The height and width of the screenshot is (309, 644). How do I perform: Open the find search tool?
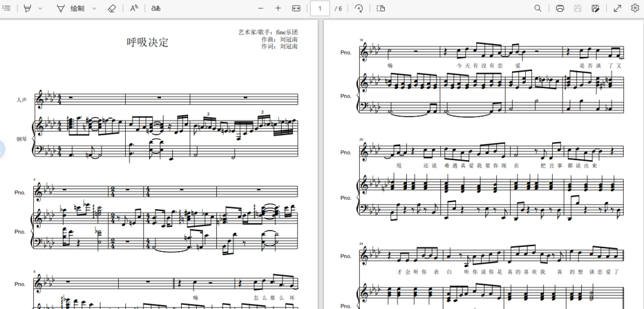538,8
